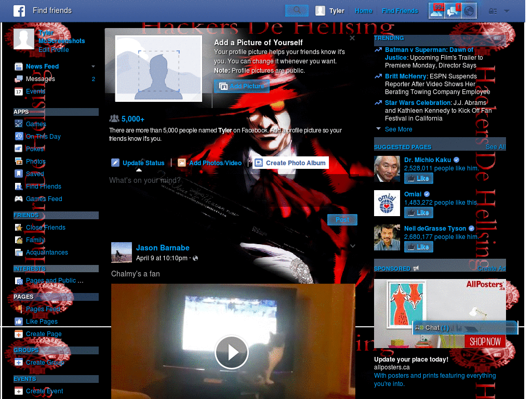Screen dimensions: 532x399
Task: Click Jason Barnabe's avatar thumbnail
Action: (122, 252)
